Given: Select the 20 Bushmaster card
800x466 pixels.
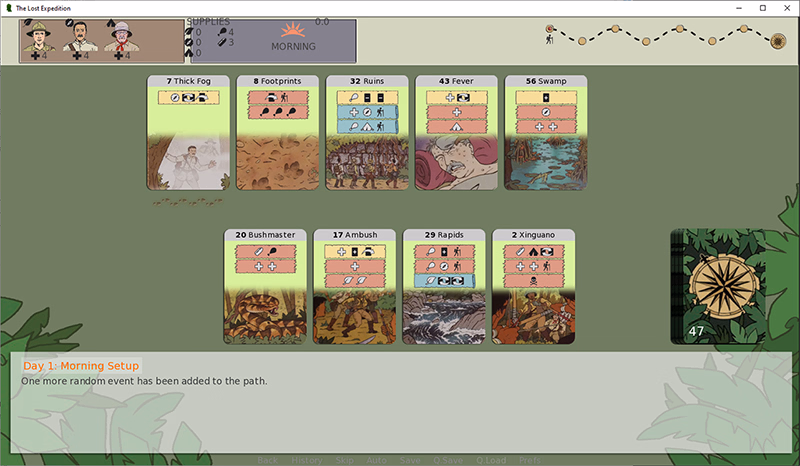Looking at the screenshot, I should (265, 286).
